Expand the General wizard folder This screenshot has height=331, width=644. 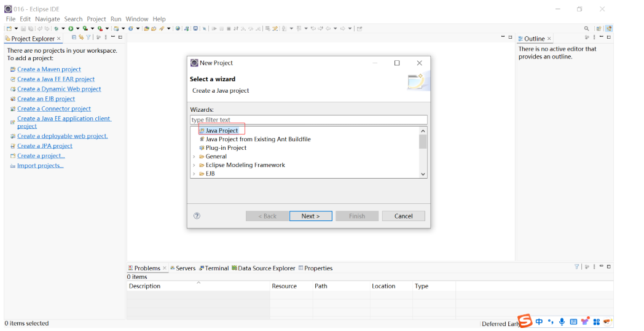coord(194,157)
